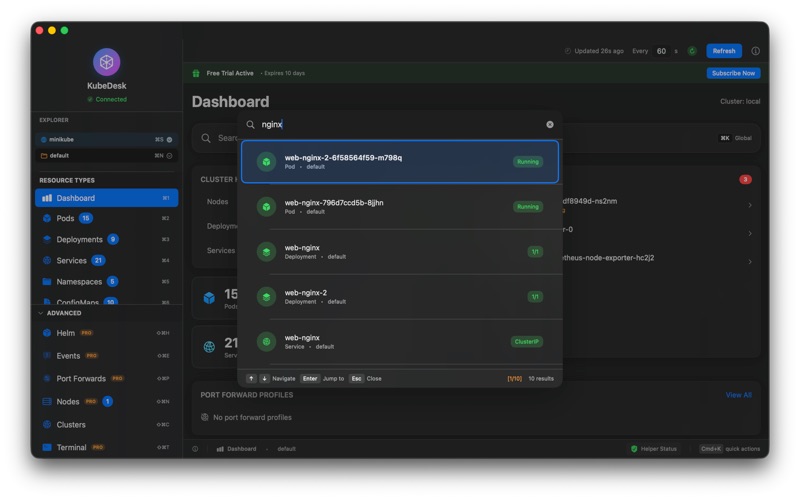Click the Deployments icon in the sidebar
This screenshot has width=800, height=500.
pyautogui.click(x=47, y=239)
